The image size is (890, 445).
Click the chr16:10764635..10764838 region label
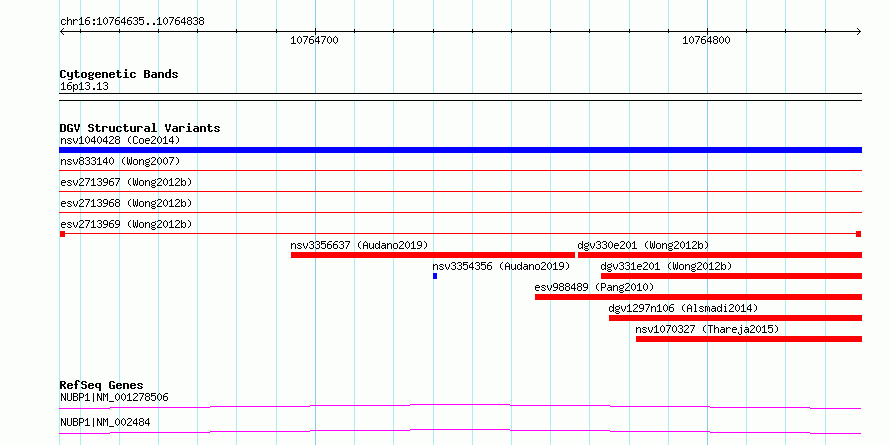(132, 22)
